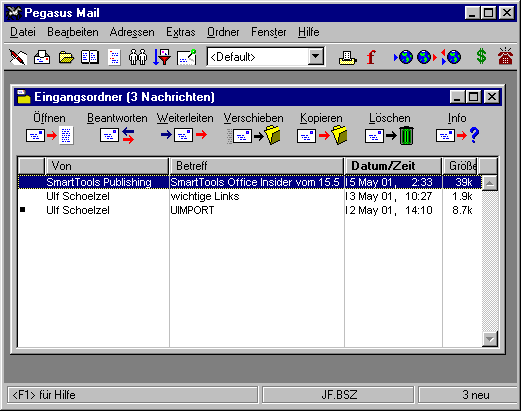Screen dimensions: 521x411
Task: Open mail filtering rules funnel icon
Action: [x=162, y=57]
